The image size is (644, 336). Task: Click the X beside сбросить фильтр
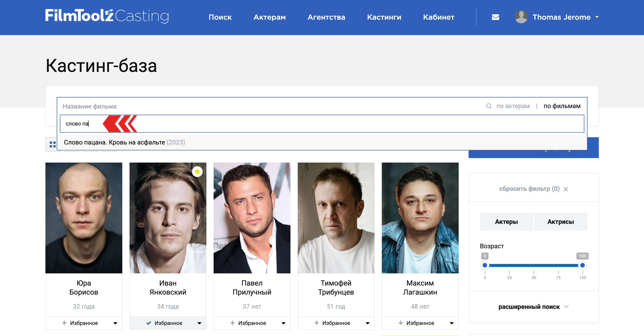[566, 189]
